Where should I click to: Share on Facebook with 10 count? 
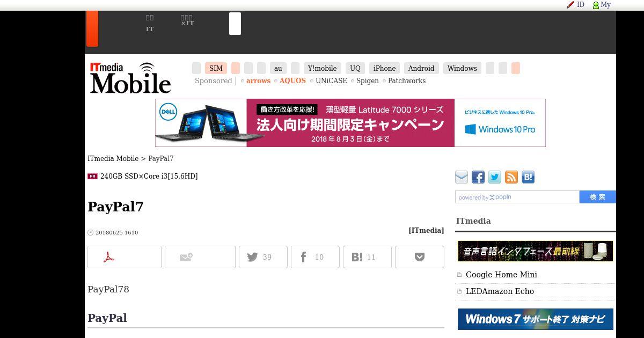coord(315,257)
